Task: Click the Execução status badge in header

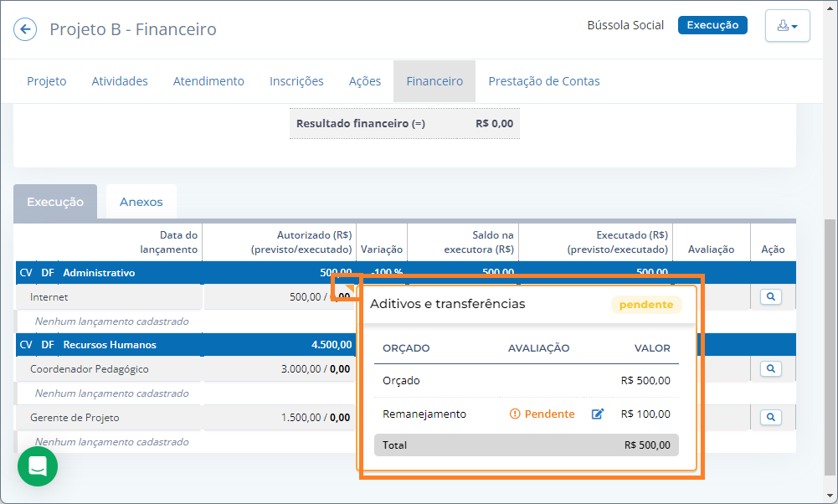Action: coord(712,25)
